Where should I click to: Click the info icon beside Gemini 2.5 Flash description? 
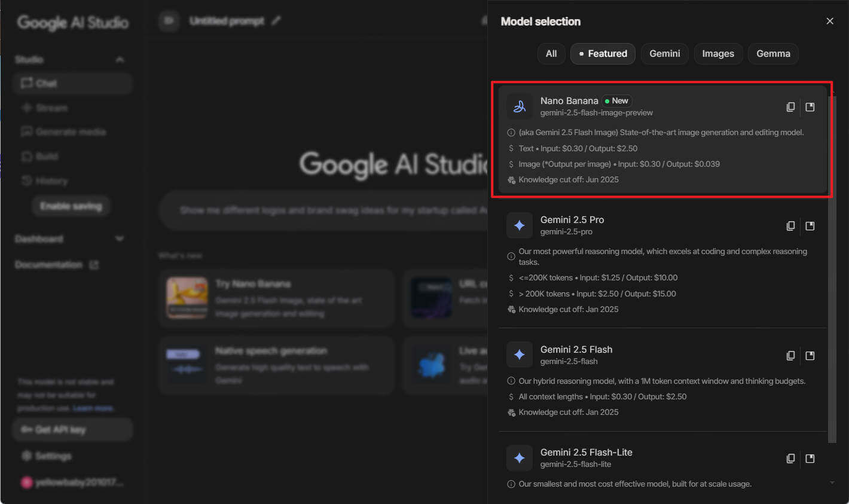[x=511, y=381]
